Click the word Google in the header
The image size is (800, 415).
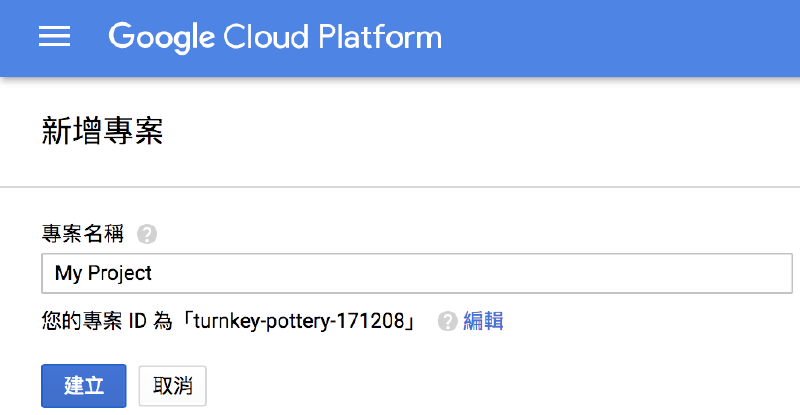click(161, 37)
